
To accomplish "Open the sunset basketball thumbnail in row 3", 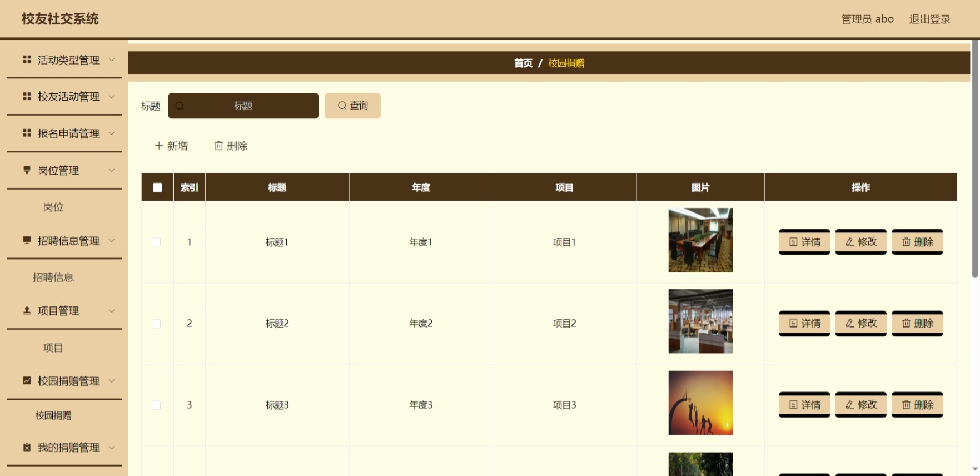I will [700, 403].
